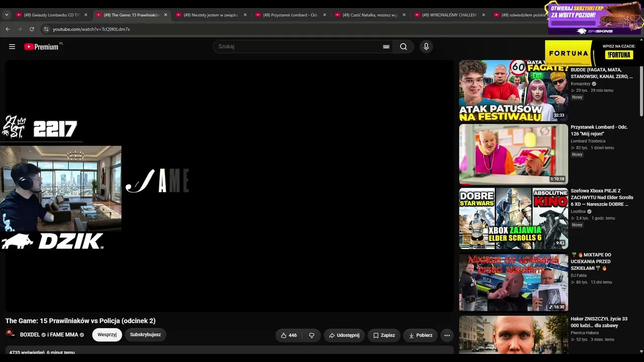Open the on-screen keyboard icon in search
This screenshot has width=644, height=362.
click(386, 47)
